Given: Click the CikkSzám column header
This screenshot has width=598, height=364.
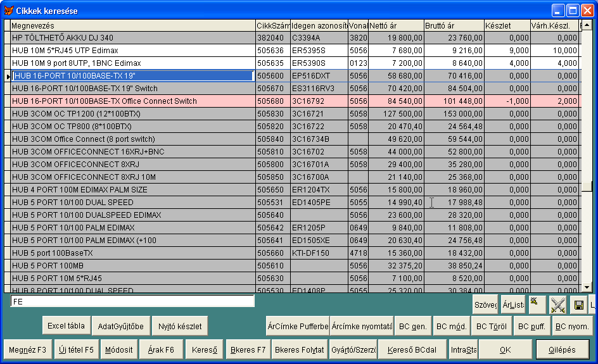Looking at the screenshot, I should 273,25.
